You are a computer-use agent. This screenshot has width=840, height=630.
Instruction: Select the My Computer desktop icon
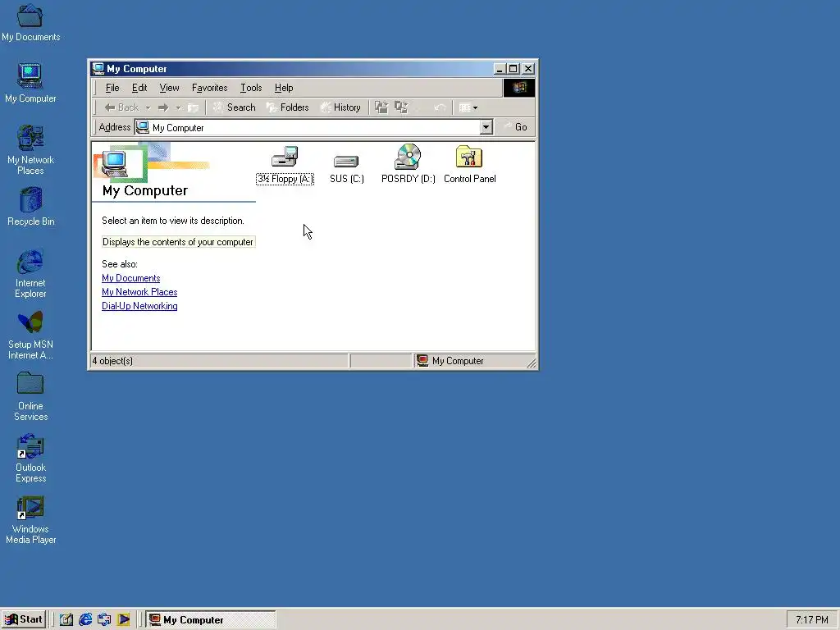(30, 84)
